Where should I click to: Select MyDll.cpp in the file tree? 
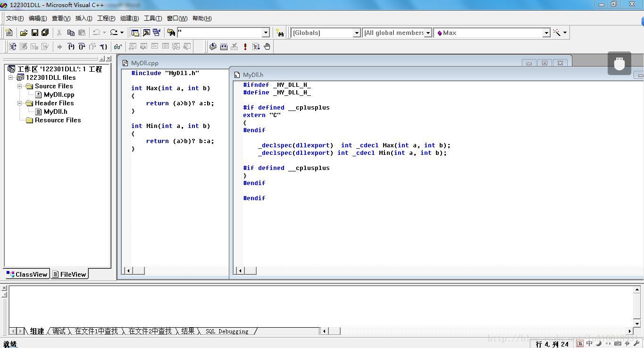(59, 94)
